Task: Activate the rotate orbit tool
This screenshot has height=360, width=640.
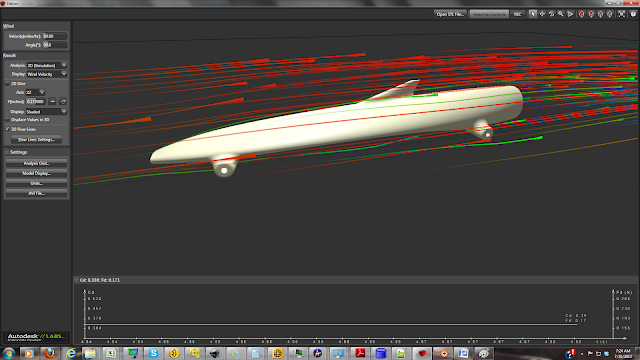Action: (x=551, y=14)
